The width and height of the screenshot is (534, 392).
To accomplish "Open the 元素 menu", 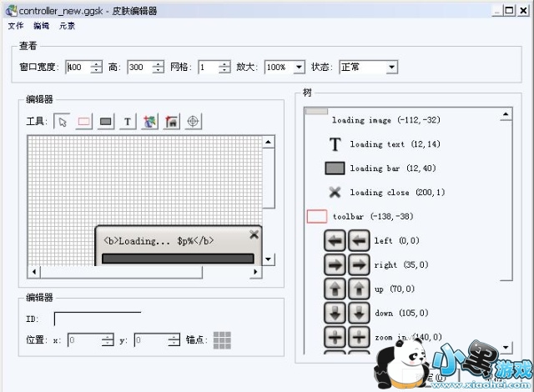I will tap(67, 26).
